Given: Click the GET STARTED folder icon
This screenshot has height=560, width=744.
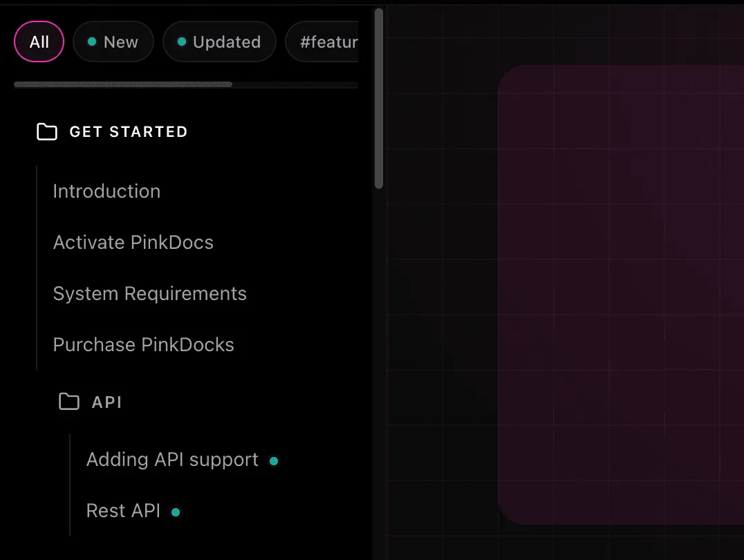Looking at the screenshot, I should (46, 131).
